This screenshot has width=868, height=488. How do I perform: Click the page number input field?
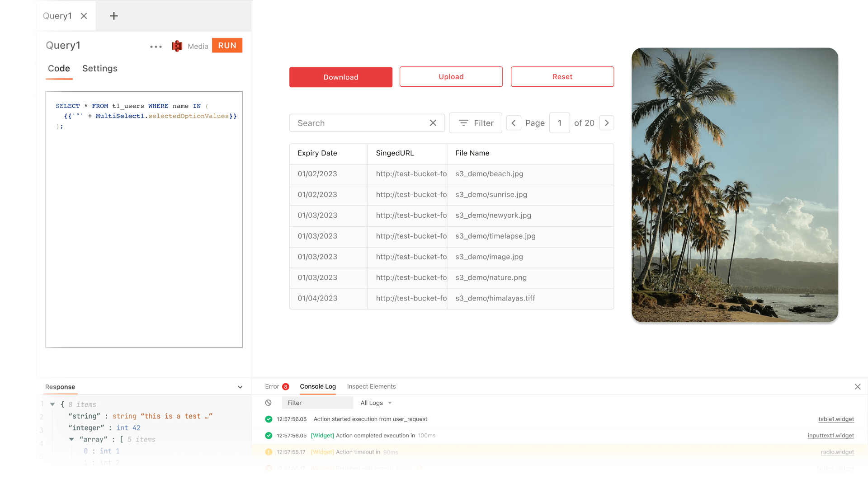559,123
